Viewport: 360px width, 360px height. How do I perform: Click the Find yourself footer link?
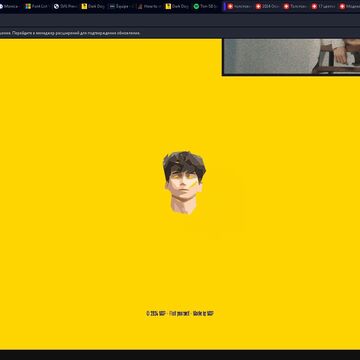click(179, 314)
